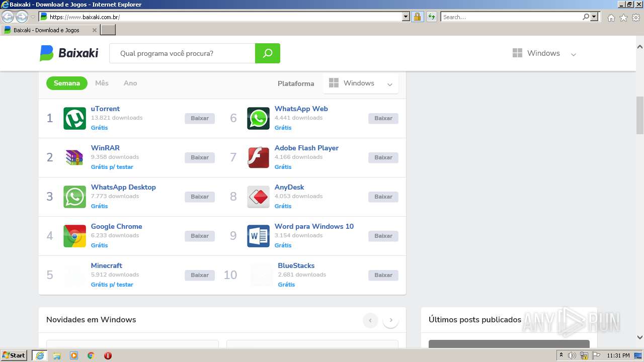This screenshot has height=362, width=644.
Task: Open the WhatsApp Web app icon
Action: coord(258,118)
